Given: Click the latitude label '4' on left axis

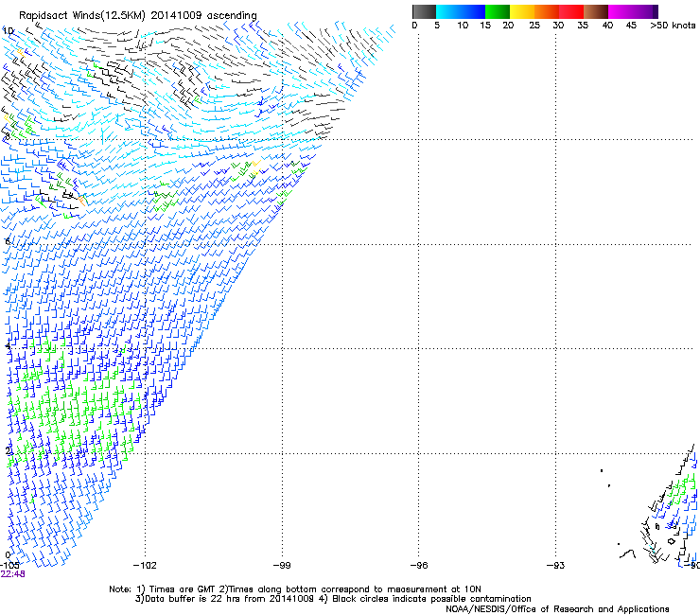Looking at the screenshot, I should pyautogui.click(x=9, y=346).
